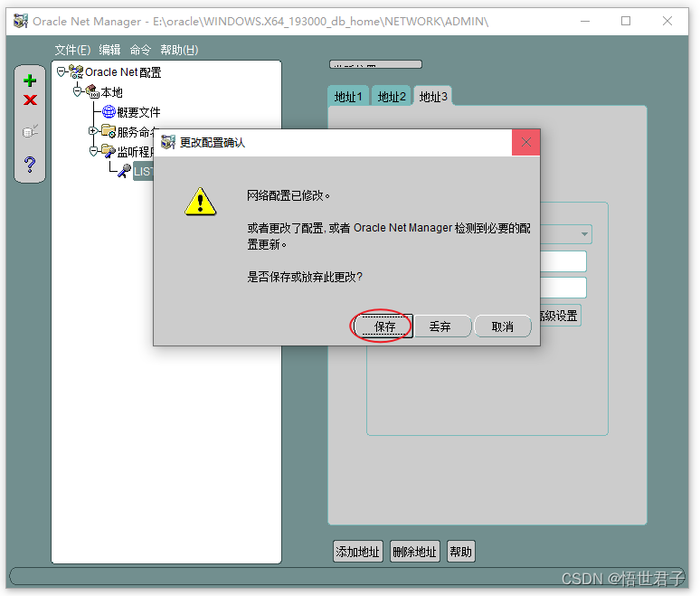Click the Oracle Net 配置 root node icon

76,71
